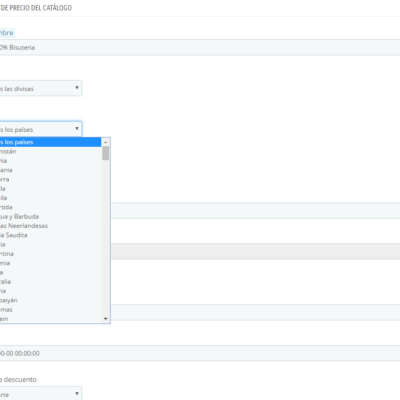Image resolution: width=400 pixels, height=400 pixels.
Task: Click the name field containing '20% Bisuteria'
Action: click(200, 48)
